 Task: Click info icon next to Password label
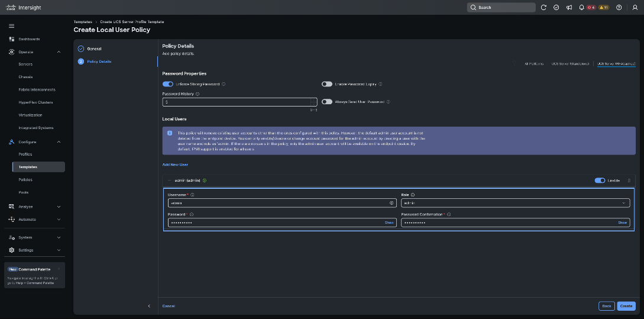tap(192, 214)
